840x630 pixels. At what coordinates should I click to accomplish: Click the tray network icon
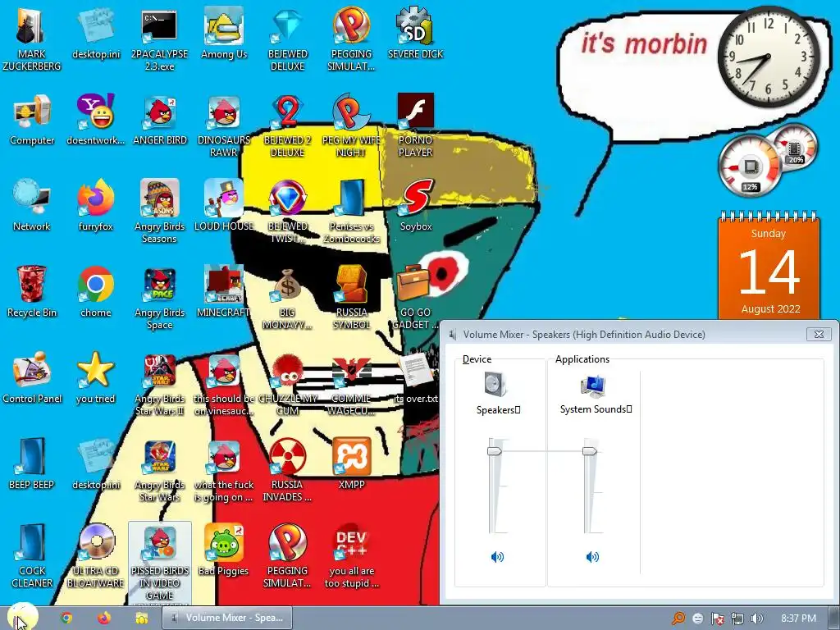point(737,619)
